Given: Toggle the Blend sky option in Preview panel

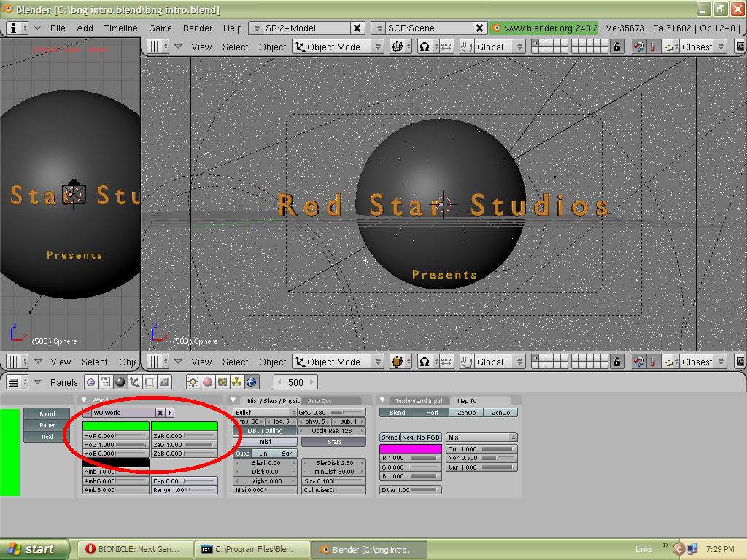Looking at the screenshot, I should tap(47, 414).
